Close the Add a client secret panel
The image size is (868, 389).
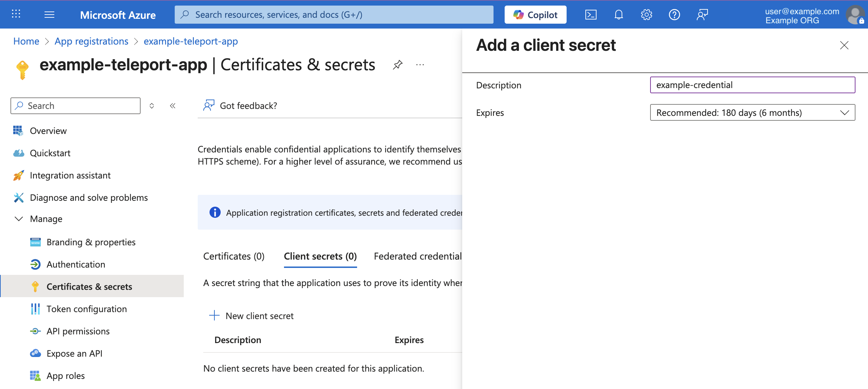coord(844,45)
